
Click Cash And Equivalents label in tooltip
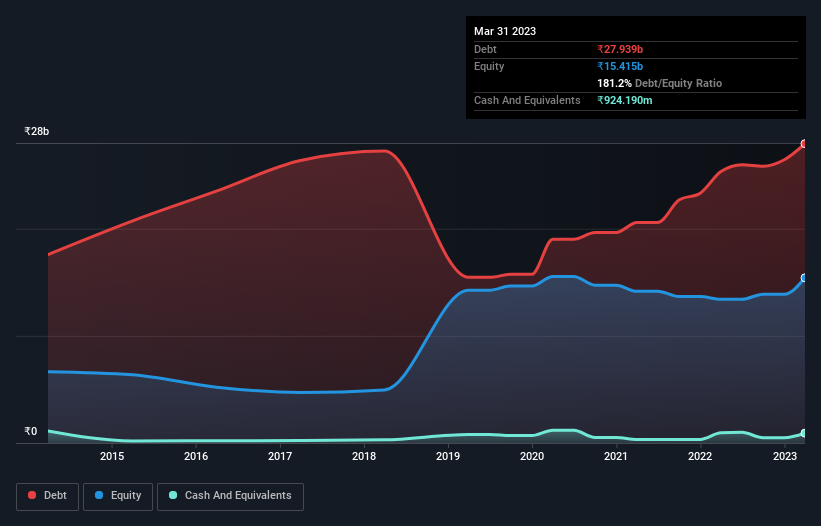coord(527,100)
